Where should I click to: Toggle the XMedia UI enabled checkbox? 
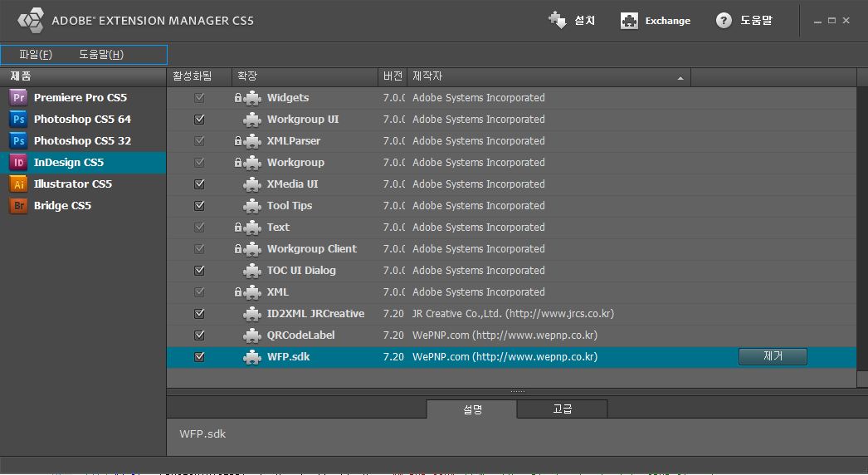[199, 184]
